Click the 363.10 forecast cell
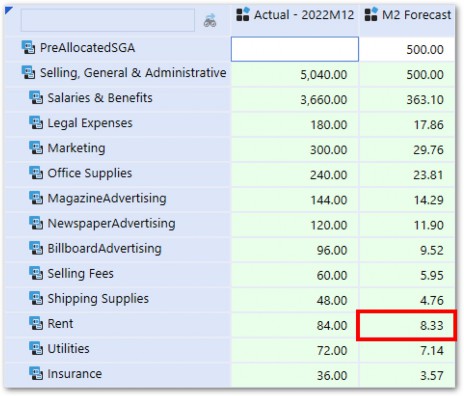Screen dimensions: 464x396 (x=407, y=99)
